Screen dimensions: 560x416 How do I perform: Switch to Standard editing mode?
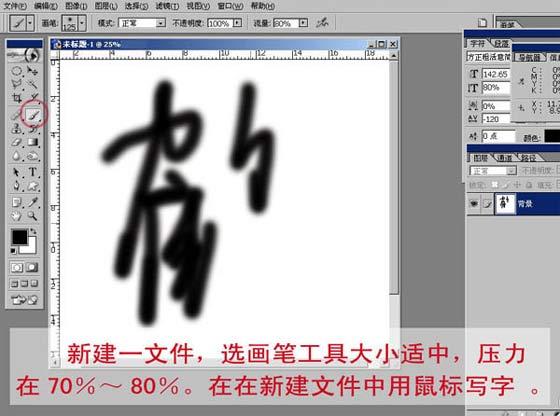17,267
